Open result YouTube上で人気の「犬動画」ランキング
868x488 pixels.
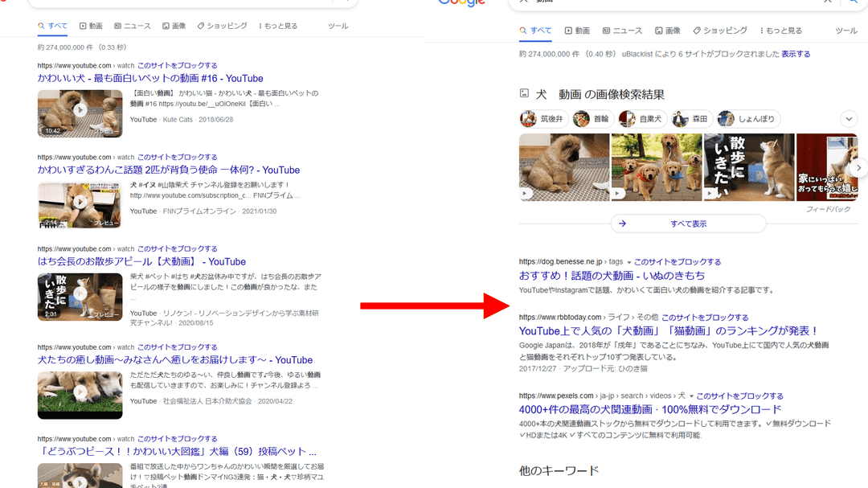[668, 331]
